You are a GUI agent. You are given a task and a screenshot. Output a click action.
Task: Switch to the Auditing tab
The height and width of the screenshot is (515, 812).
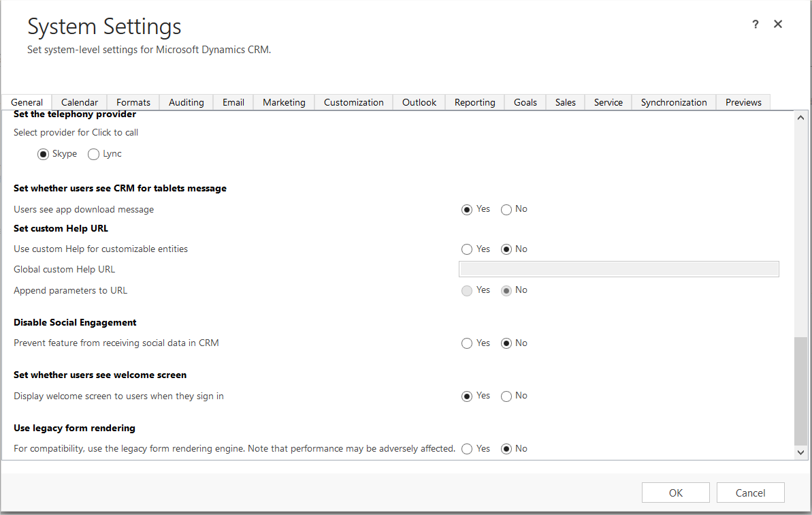coord(186,102)
